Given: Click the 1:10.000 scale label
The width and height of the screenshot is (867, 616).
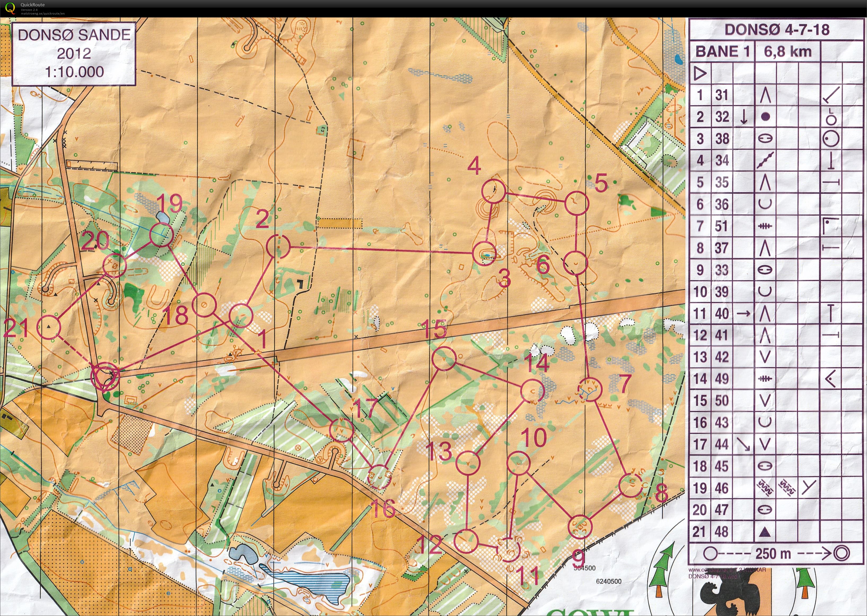Looking at the screenshot, I should [x=74, y=71].
